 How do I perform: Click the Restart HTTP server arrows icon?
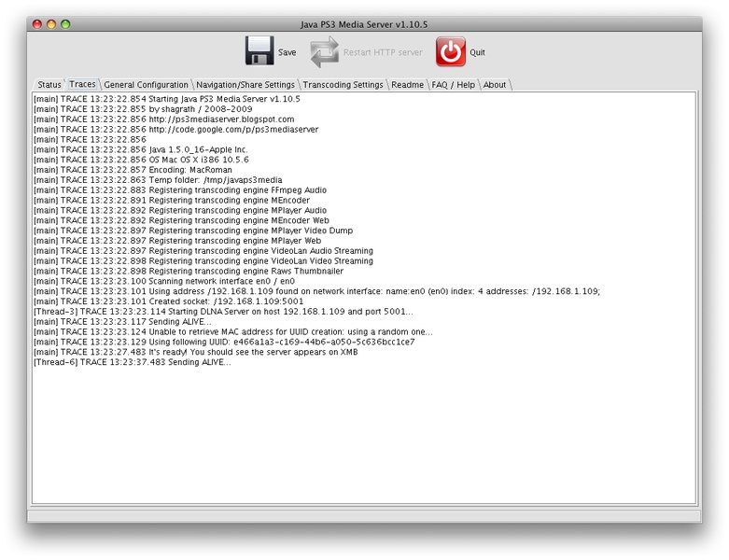coord(325,51)
